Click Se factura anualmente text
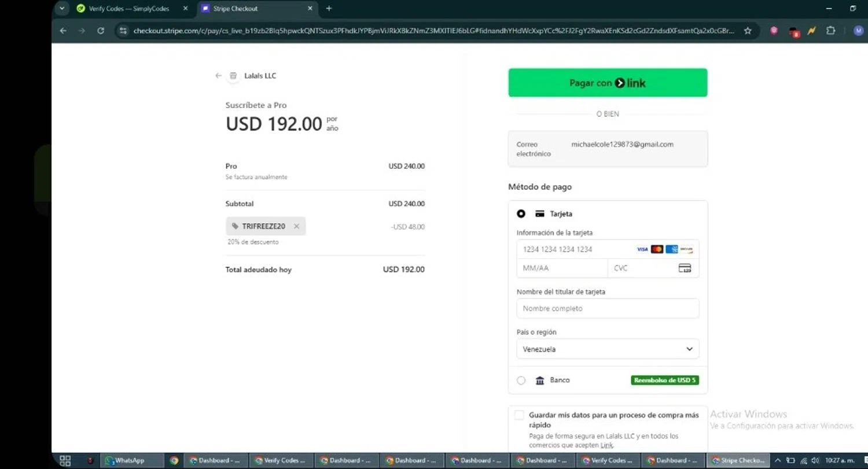 coord(256,177)
